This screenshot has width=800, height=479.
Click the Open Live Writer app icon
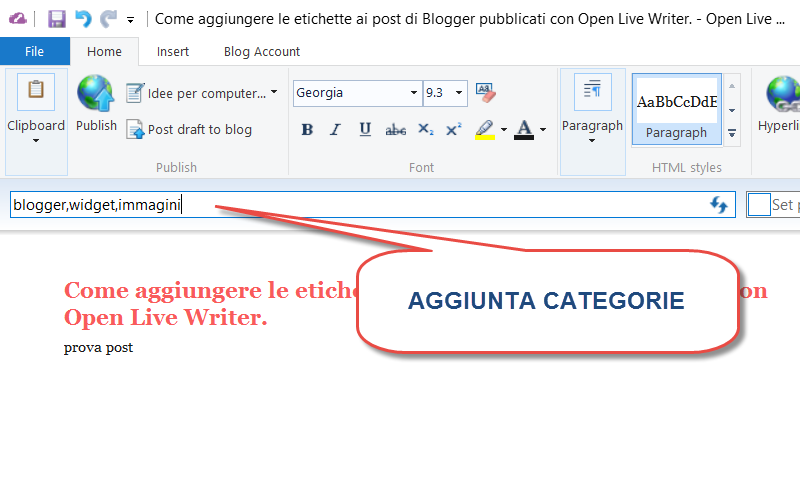point(18,19)
